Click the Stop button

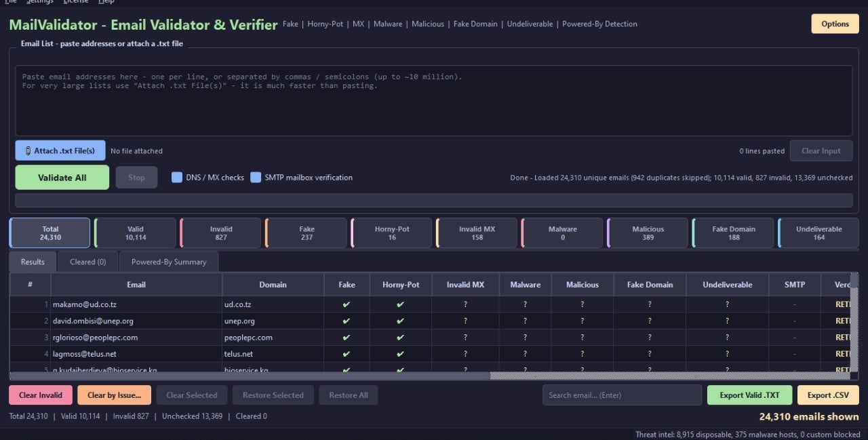pyautogui.click(x=136, y=178)
